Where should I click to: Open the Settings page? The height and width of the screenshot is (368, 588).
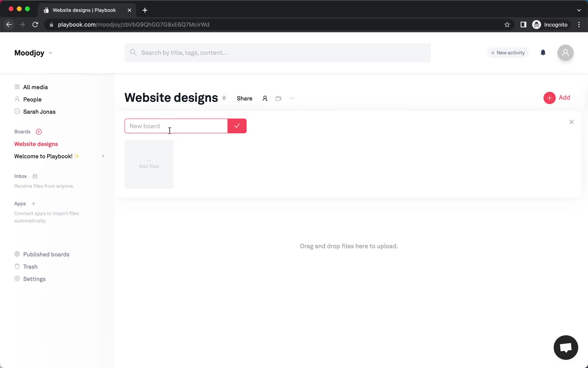click(34, 279)
